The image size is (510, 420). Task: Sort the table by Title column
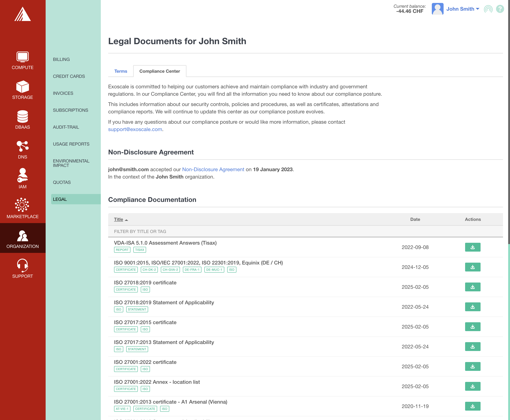pyautogui.click(x=118, y=219)
